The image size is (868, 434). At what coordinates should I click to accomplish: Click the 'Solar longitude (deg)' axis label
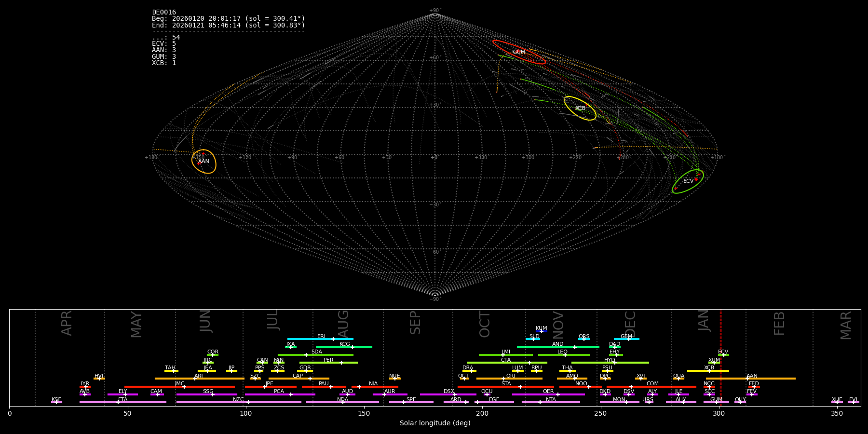(435, 423)
